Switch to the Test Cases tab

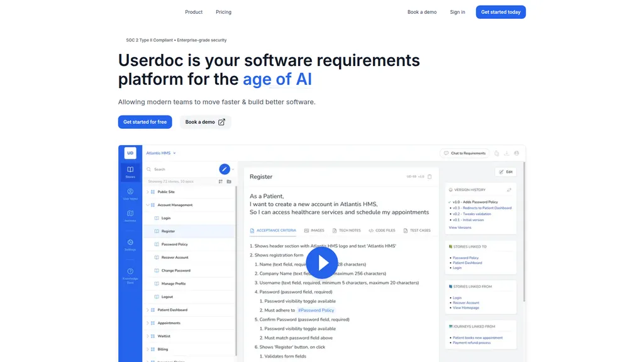(417, 231)
